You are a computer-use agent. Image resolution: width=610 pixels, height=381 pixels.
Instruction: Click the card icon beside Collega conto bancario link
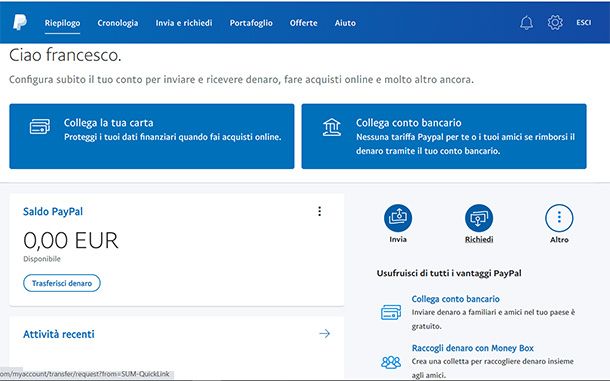tap(391, 313)
